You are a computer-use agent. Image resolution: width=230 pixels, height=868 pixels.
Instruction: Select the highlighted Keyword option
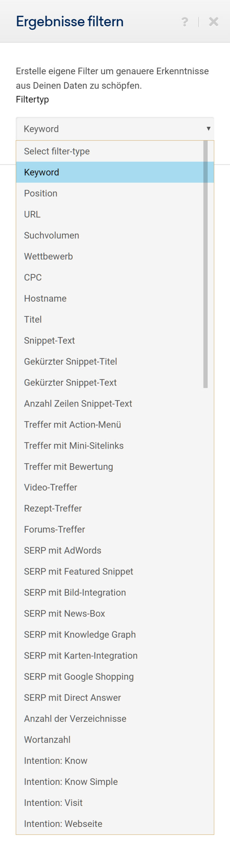point(41,172)
